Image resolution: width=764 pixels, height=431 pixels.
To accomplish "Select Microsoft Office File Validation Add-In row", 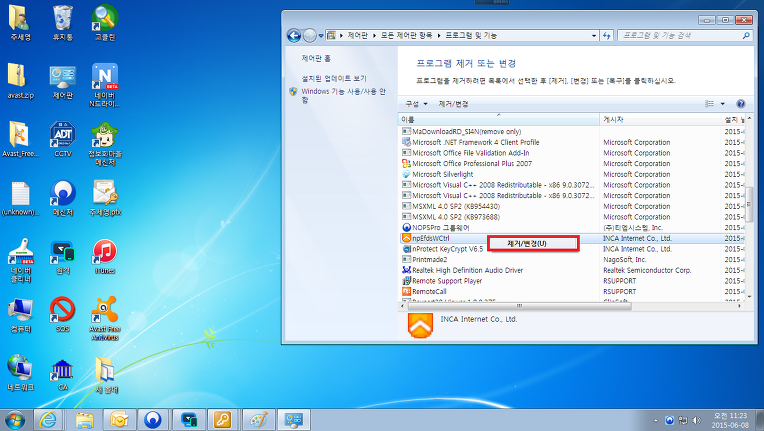I will click(x=573, y=153).
